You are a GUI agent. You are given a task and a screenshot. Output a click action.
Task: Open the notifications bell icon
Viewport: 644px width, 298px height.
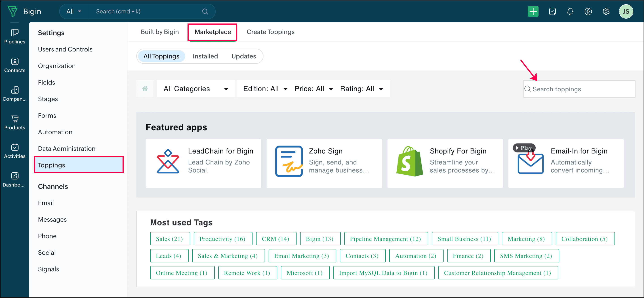[x=570, y=11]
